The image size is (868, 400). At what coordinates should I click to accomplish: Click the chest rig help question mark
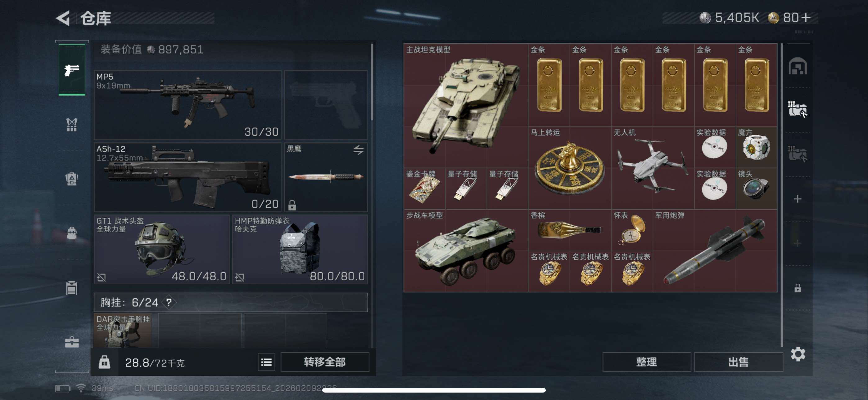click(169, 302)
